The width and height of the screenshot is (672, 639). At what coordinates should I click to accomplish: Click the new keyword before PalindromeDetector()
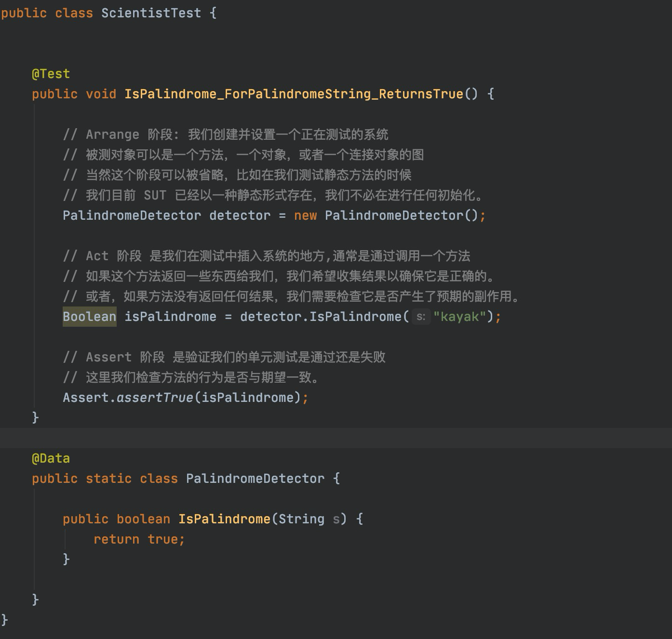305,215
